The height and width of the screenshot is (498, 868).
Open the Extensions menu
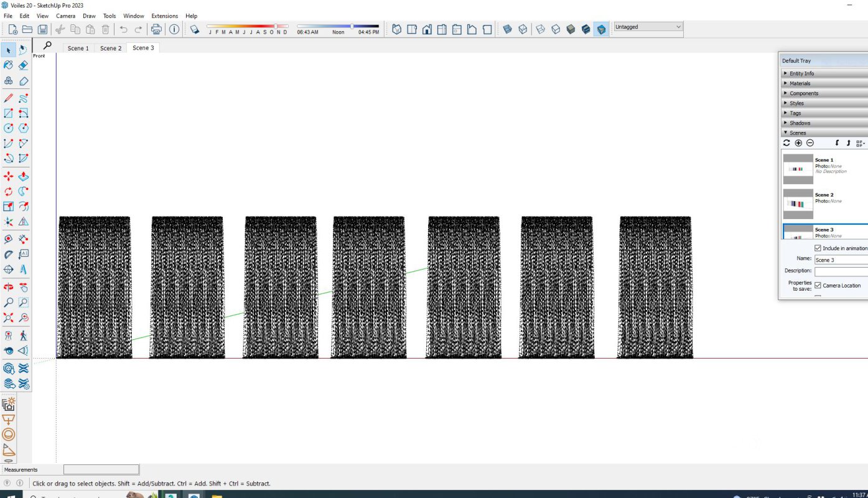point(164,16)
